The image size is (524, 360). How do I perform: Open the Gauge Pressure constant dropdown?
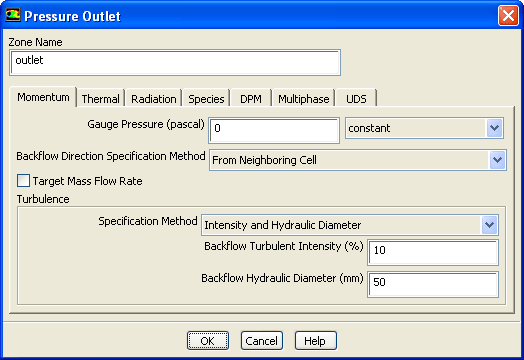[424, 128]
